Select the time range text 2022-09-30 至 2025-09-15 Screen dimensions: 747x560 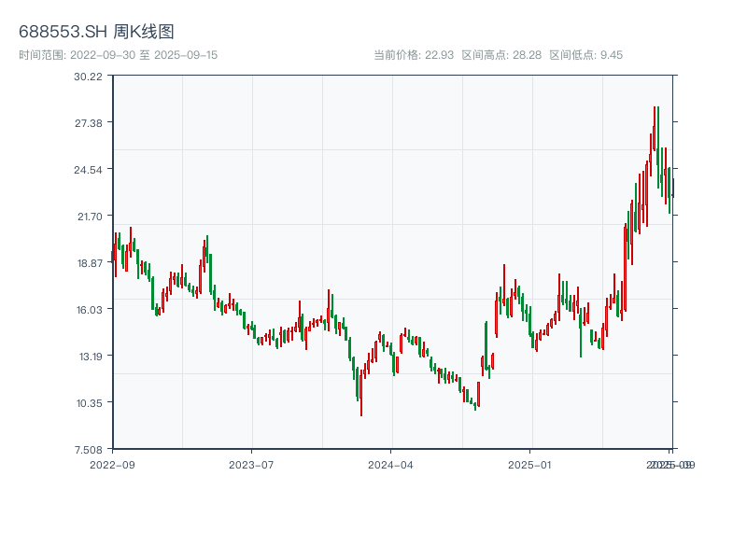(144, 55)
